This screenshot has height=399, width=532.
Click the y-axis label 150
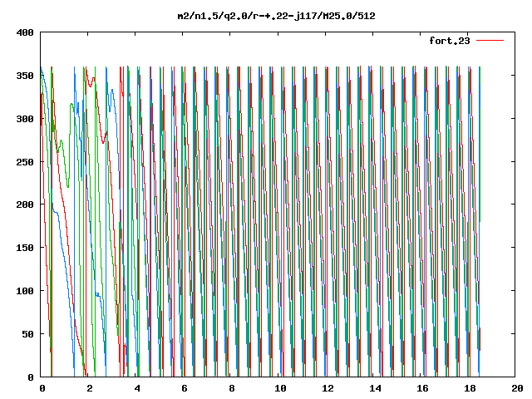pyautogui.click(x=25, y=248)
